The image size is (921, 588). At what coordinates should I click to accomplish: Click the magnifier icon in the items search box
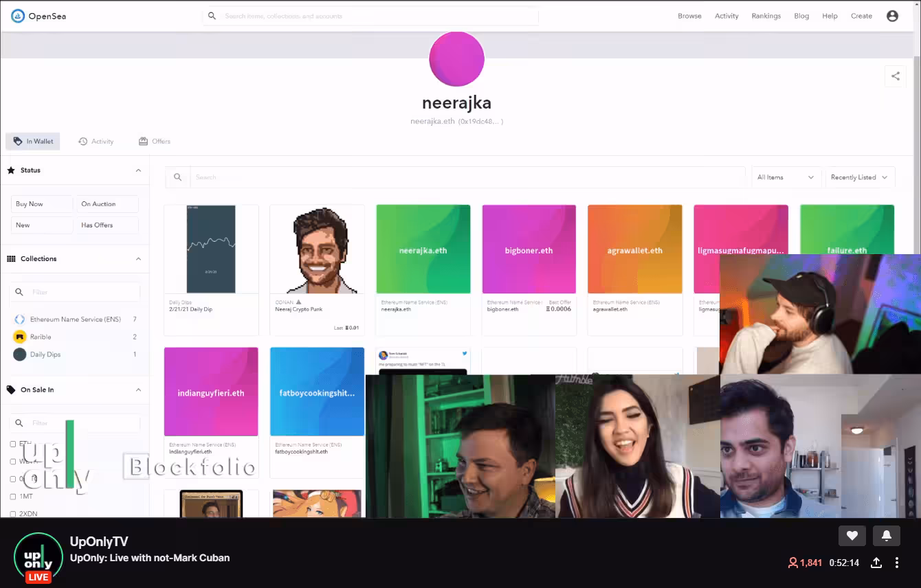(177, 177)
